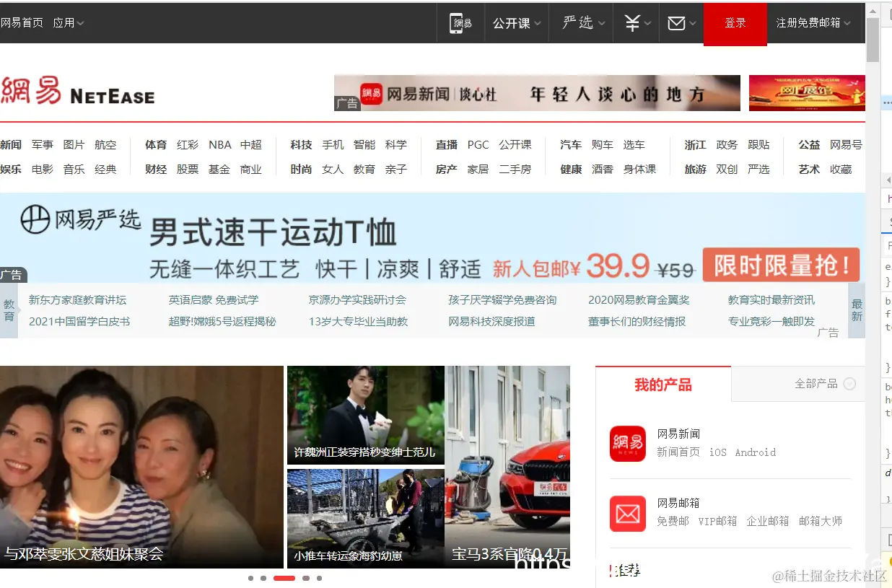This screenshot has width=892, height=588.
Task: Click the 身体课 link
Action: pos(639,170)
